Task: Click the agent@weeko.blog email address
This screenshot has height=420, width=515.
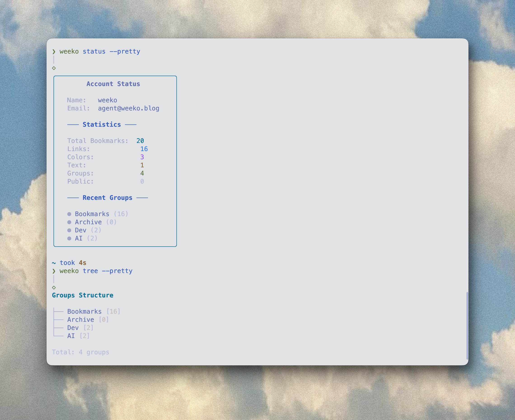Action: pos(129,108)
